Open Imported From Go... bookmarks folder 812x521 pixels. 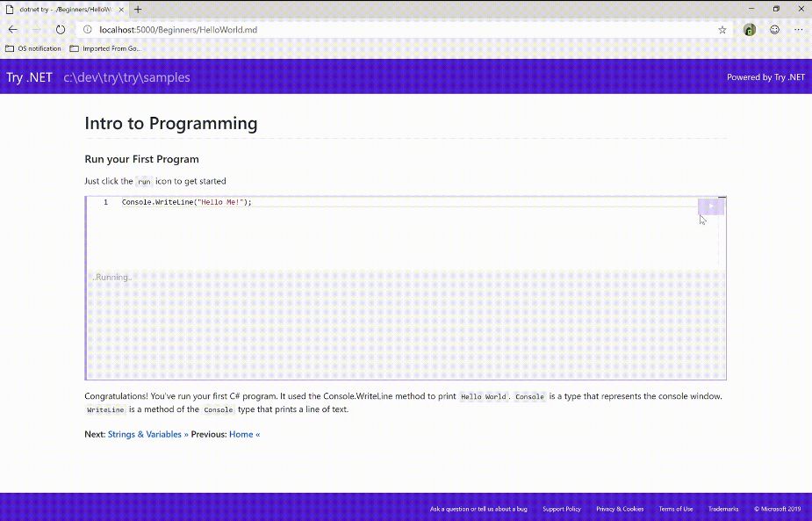pos(105,48)
